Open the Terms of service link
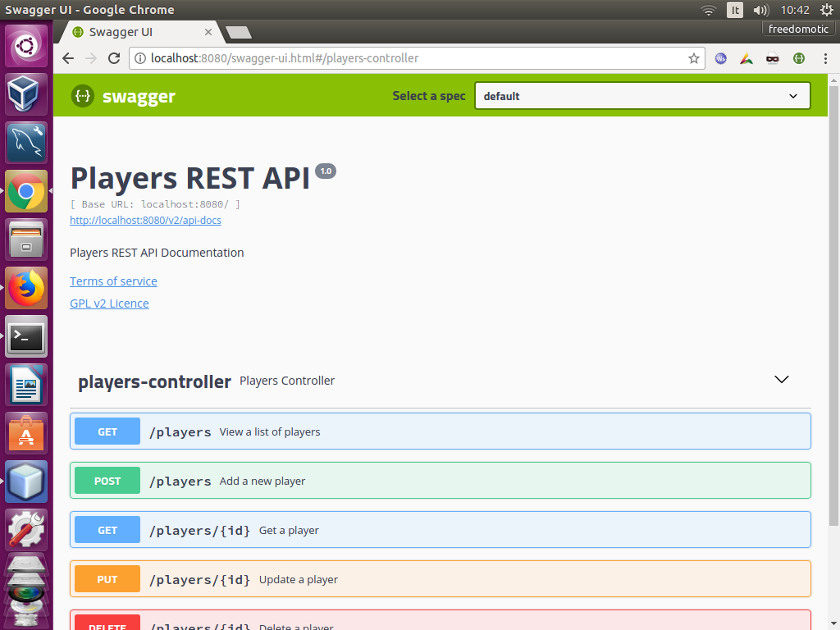 (x=113, y=281)
